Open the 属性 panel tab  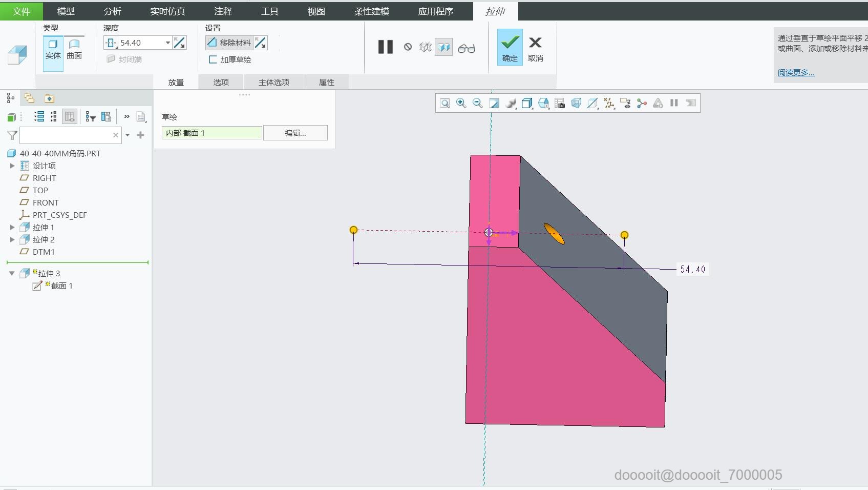pos(326,82)
